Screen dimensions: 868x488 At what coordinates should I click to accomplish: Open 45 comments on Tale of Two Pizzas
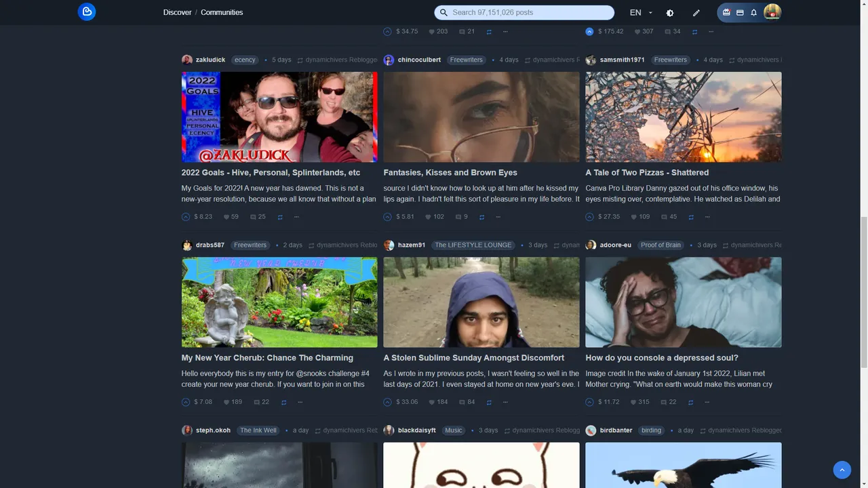click(669, 217)
